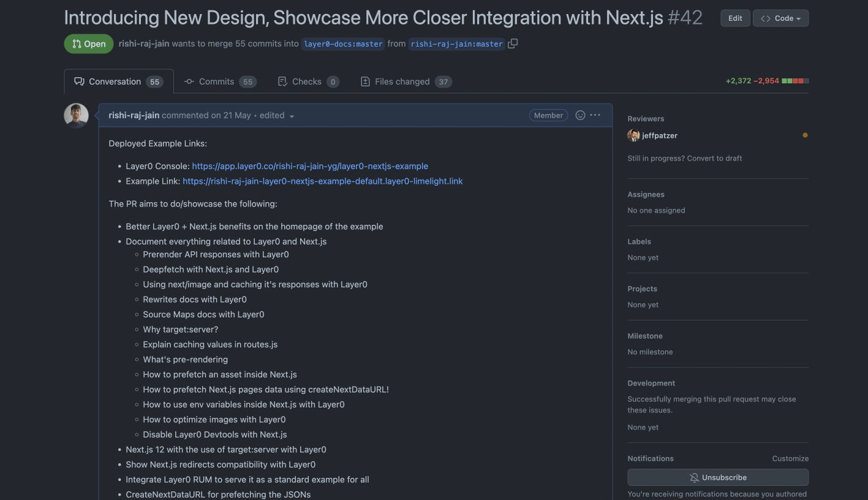
Task: Click the Milestone section heading
Action: click(x=645, y=336)
